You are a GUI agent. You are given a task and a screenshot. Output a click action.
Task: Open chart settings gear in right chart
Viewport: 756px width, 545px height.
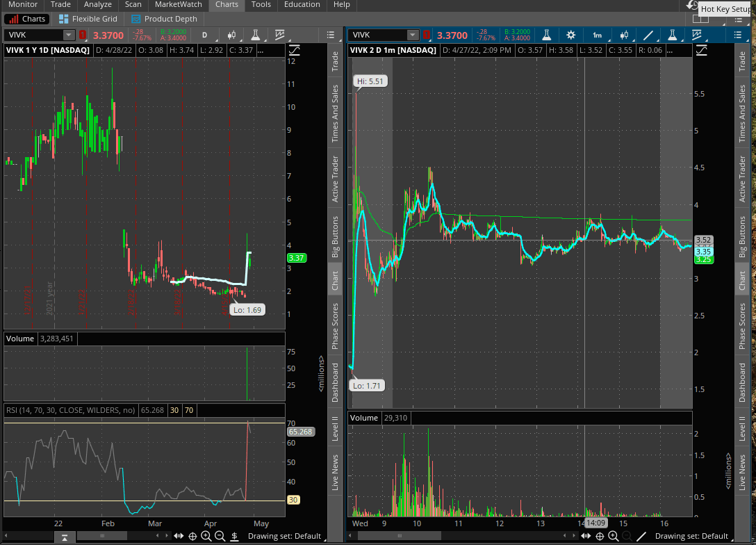[x=571, y=35]
